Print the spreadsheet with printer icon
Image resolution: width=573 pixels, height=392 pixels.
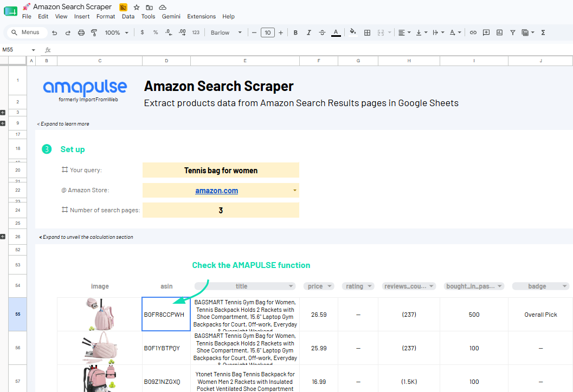pyautogui.click(x=81, y=33)
